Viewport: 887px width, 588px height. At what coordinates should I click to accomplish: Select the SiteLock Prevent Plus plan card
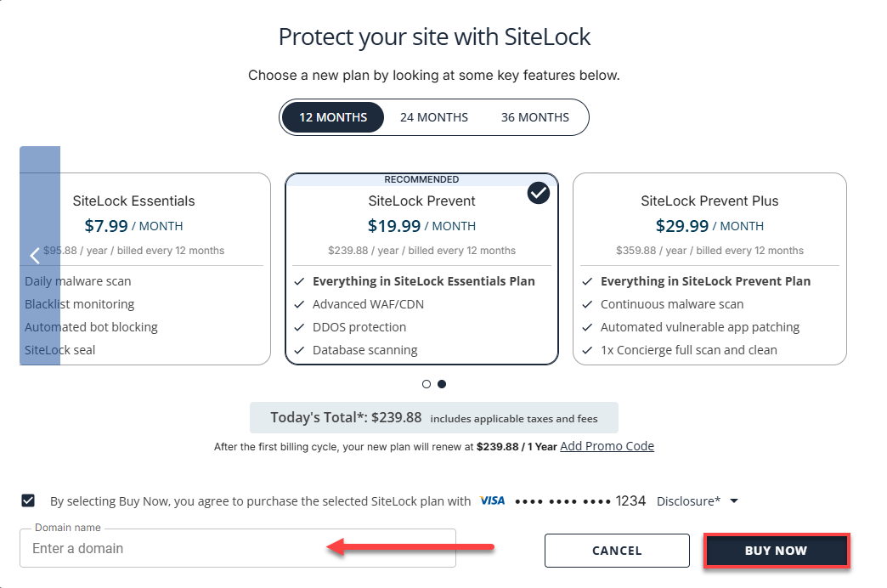click(x=710, y=269)
